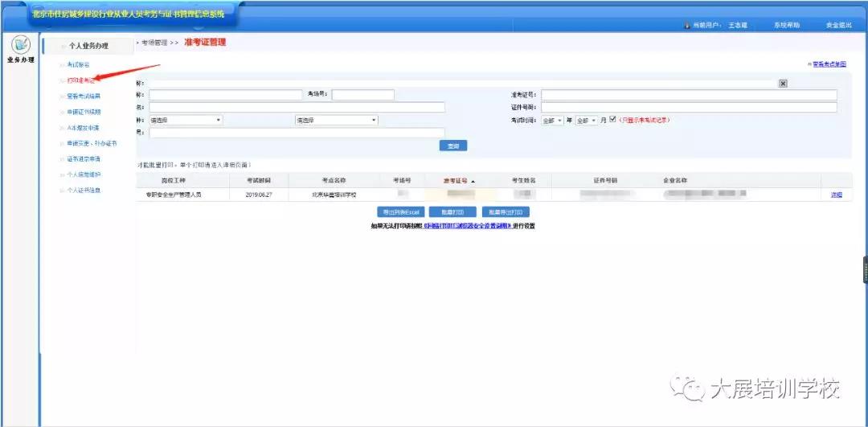Click 导出列表Excel button
Image resolution: width=868 pixels, height=427 pixels.
399,212
